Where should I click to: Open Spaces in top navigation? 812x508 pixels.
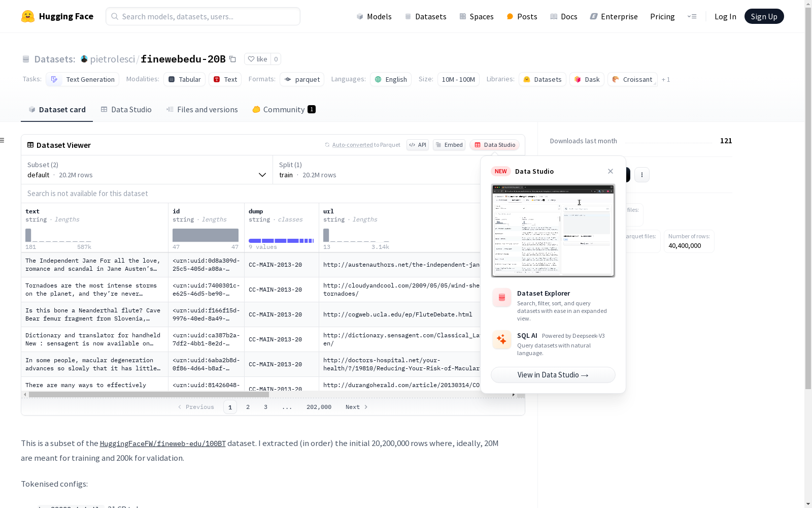[477, 16]
